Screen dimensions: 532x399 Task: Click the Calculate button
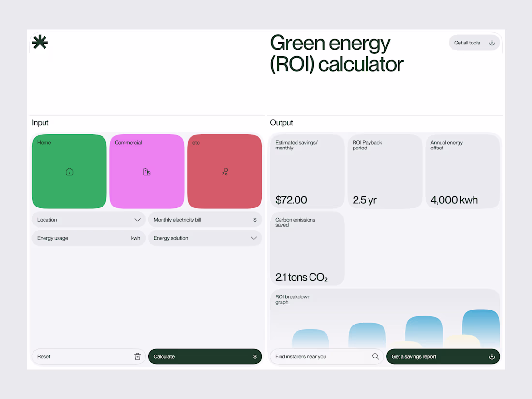[205, 356]
